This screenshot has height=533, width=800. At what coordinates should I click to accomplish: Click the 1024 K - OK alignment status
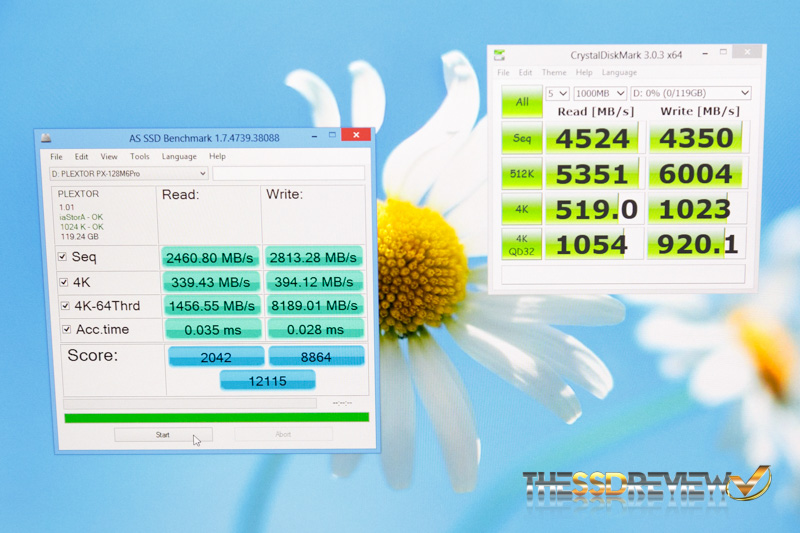tap(82, 227)
